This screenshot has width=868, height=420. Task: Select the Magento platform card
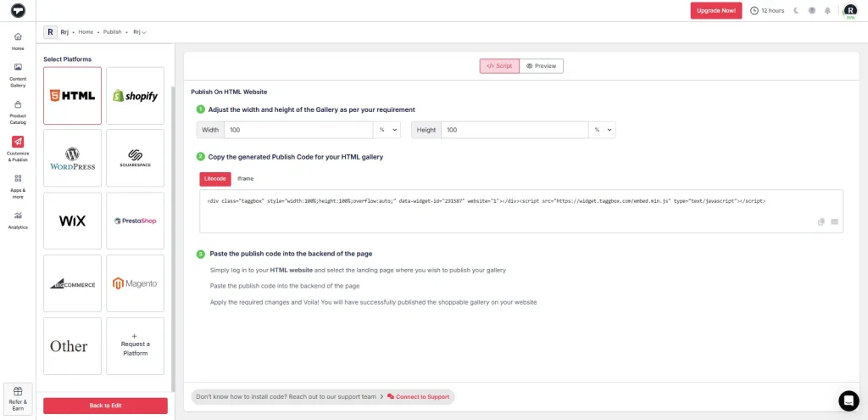135,283
